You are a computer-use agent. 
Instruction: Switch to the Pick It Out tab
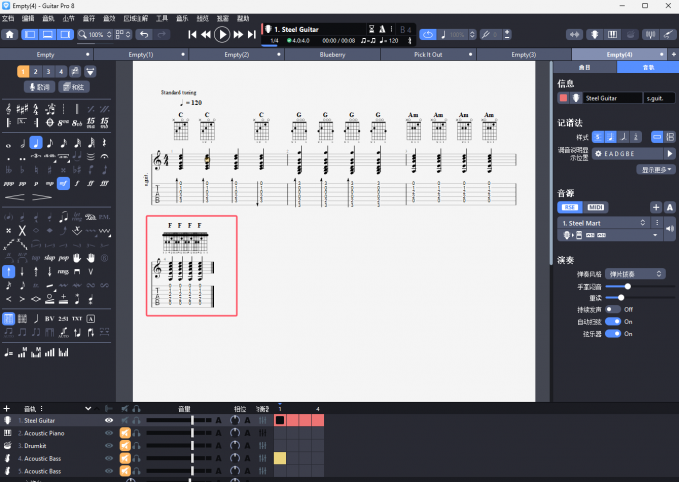pyautogui.click(x=427, y=54)
